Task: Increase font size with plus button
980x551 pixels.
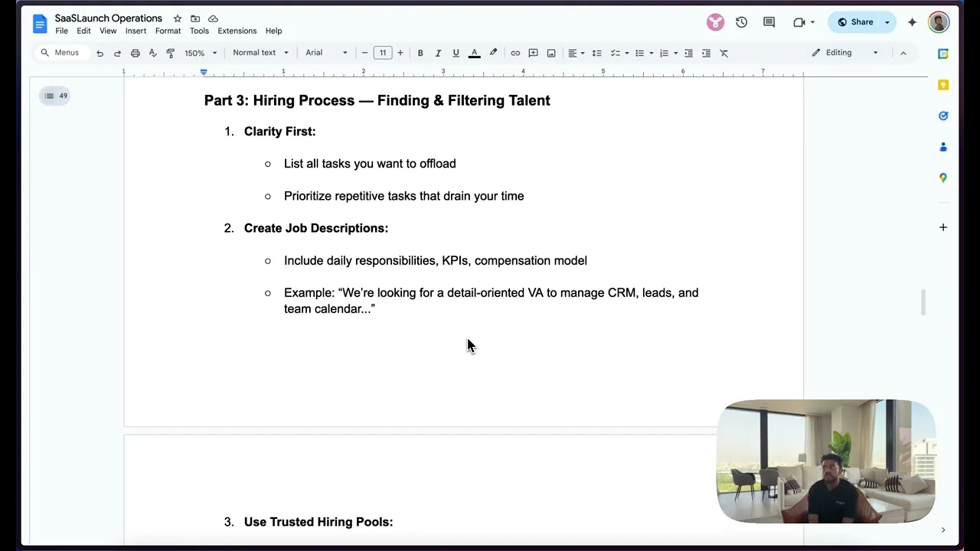Action: (400, 53)
